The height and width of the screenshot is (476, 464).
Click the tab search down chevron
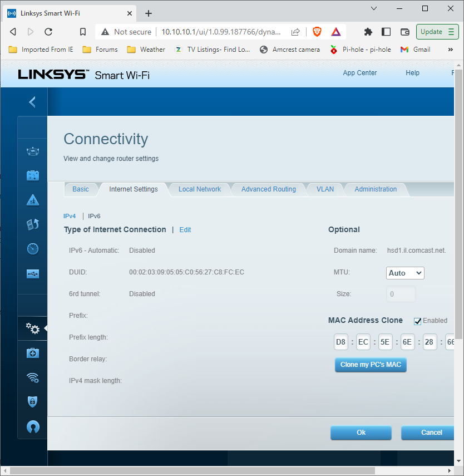374,8
